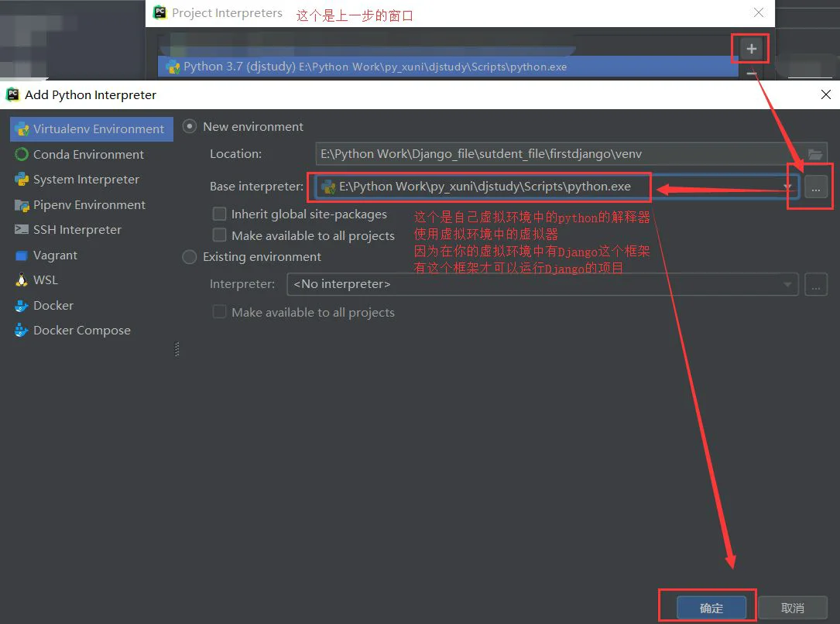Check Make available to all projects under New environment
Viewport: 840px width, 624px height.
point(219,235)
